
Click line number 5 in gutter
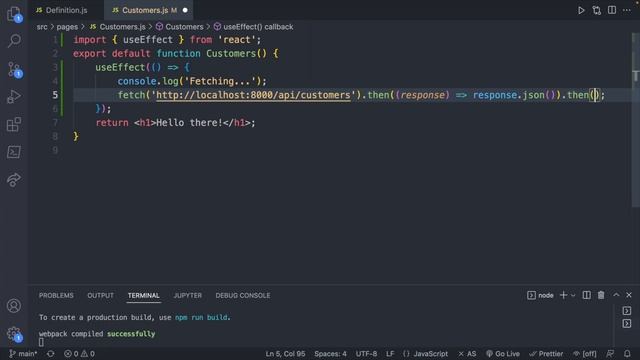point(55,95)
